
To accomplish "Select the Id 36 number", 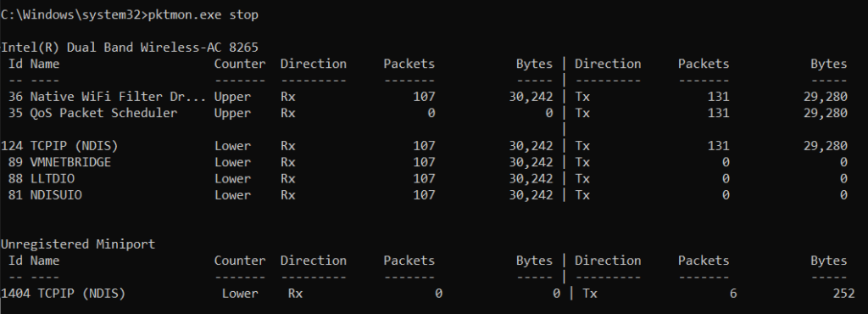I will [x=15, y=97].
